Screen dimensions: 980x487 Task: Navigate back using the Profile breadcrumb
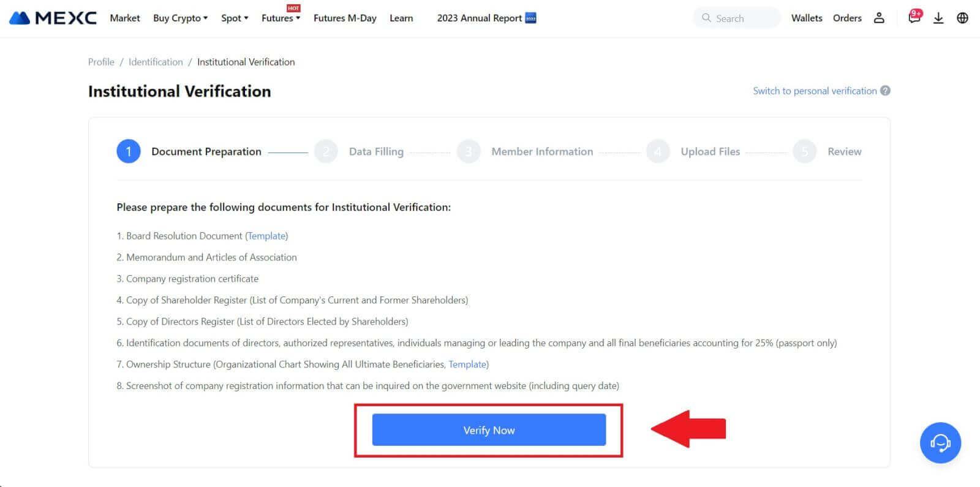(x=100, y=61)
